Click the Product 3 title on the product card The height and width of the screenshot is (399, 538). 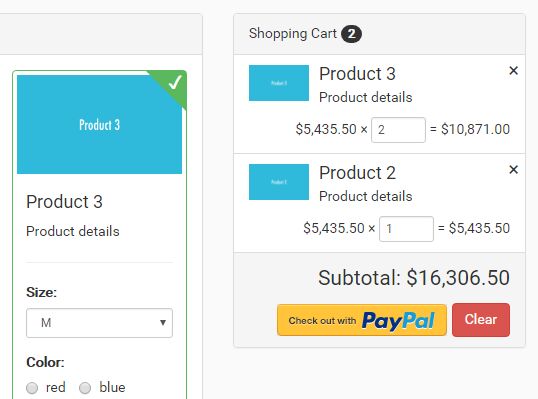click(x=65, y=201)
